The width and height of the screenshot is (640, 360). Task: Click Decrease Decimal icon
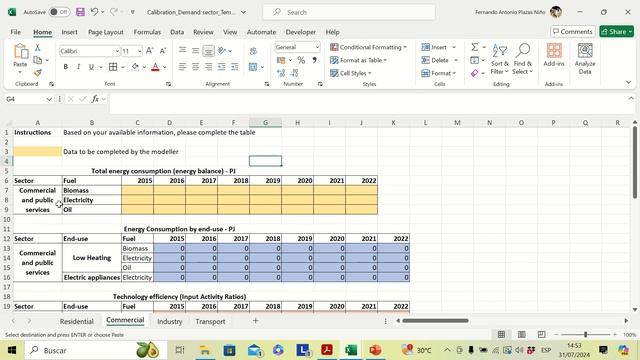click(295, 73)
